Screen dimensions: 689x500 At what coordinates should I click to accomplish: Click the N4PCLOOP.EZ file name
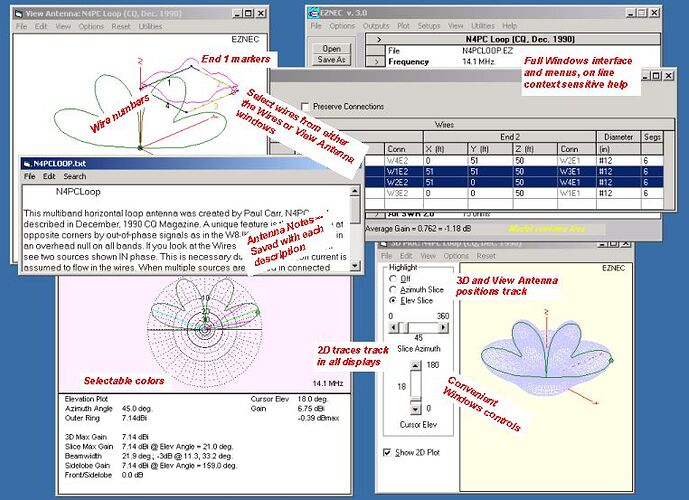487,51
